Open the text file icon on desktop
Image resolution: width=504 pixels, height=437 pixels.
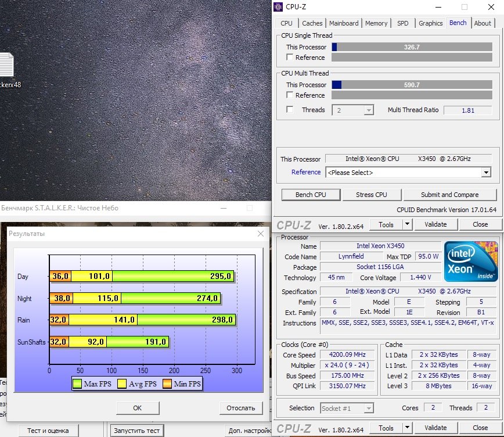click(x=6, y=65)
